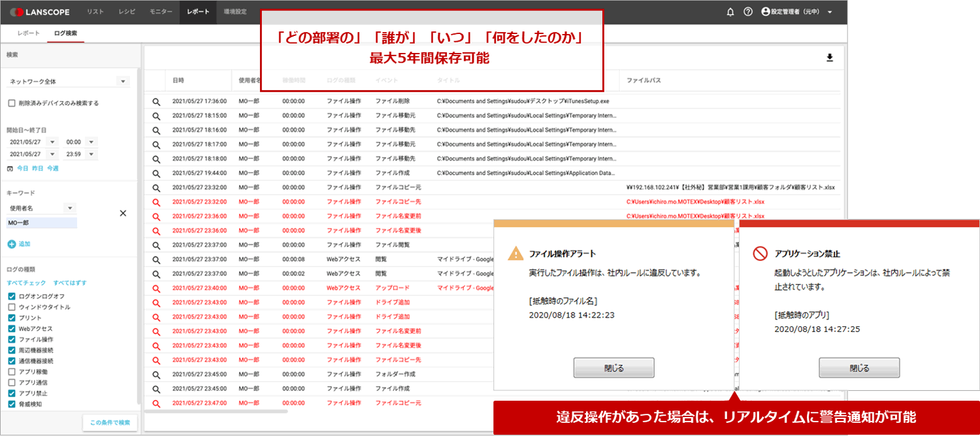Open the notifications bell
The image size is (980, 436).
(730, 12)
